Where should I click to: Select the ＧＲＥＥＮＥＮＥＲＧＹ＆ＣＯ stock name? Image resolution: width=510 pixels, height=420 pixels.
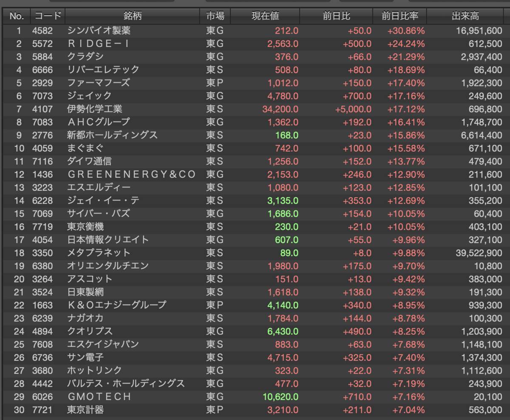pyautogui.click(x=132, y=174)
